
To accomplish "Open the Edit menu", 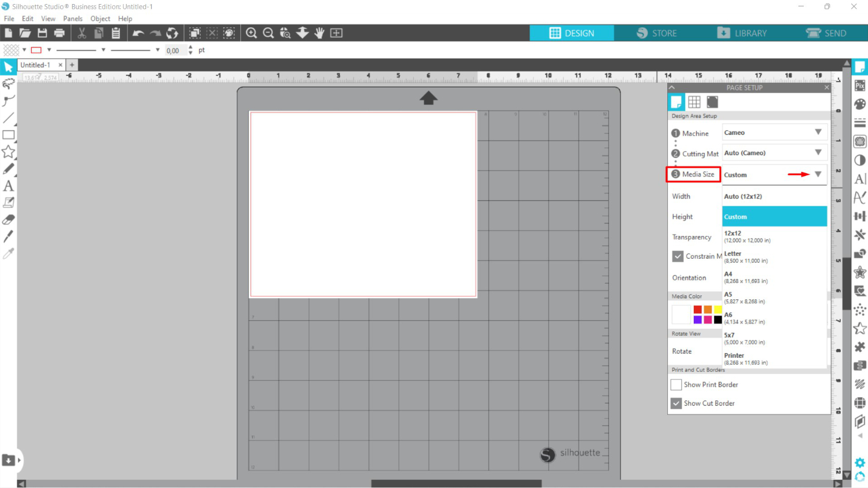I will (27, 19).
